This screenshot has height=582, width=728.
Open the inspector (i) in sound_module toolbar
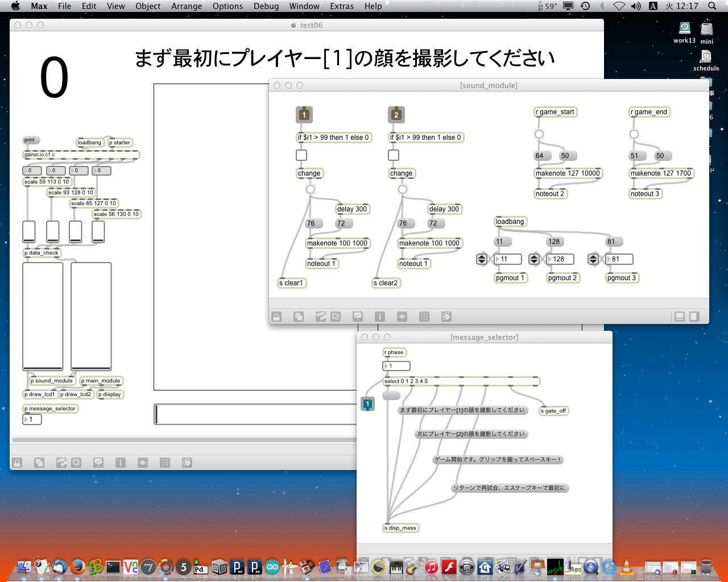[380, 317]
